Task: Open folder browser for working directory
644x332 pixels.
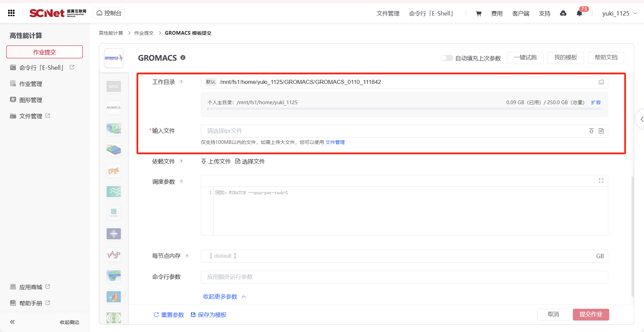Action: click(601, 82)
